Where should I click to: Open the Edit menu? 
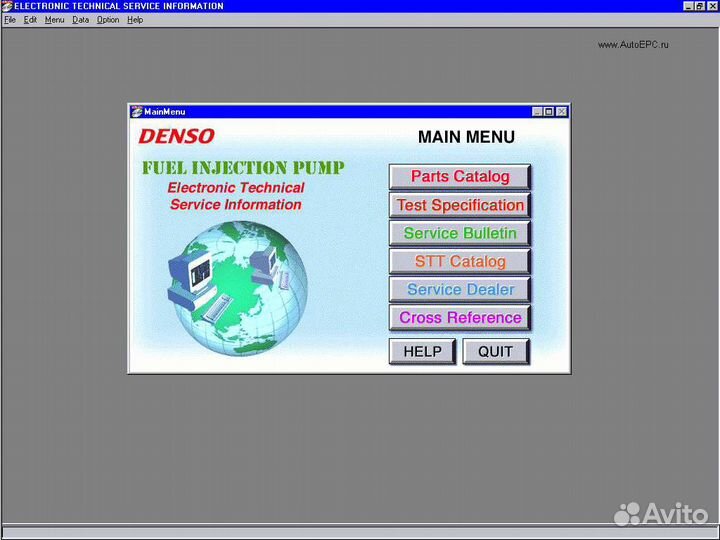(30, 20)
